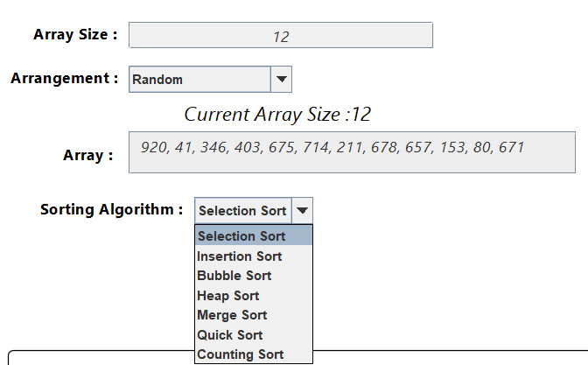Click the Array Size label
The height and width of the screenshot is (365, 588).
[75, 34]
